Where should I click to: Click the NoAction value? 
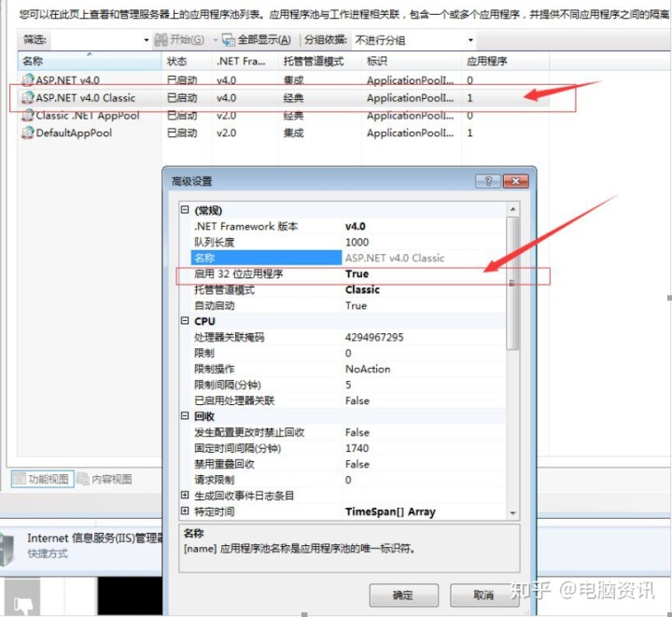pos(368,369)
